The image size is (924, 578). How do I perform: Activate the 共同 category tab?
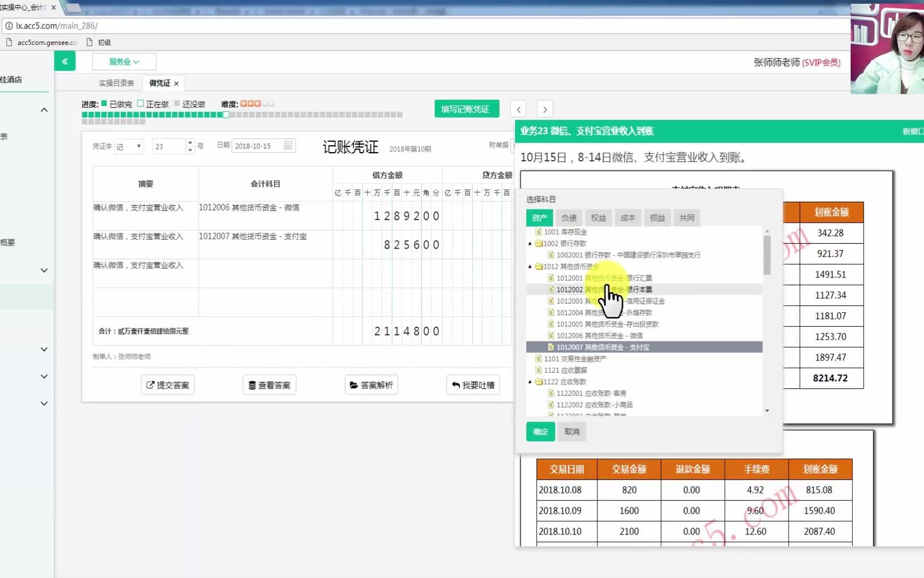point(687,217)
